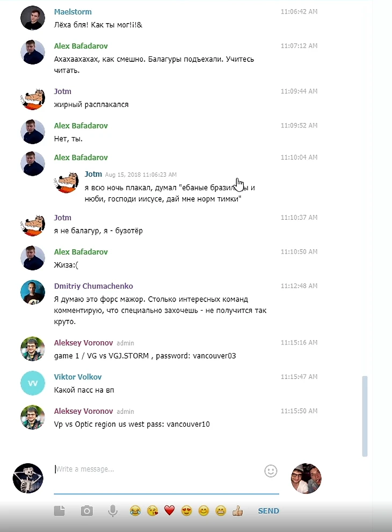
Task: Insert the heart-eyes emoji
Action: tap(186, 511)
